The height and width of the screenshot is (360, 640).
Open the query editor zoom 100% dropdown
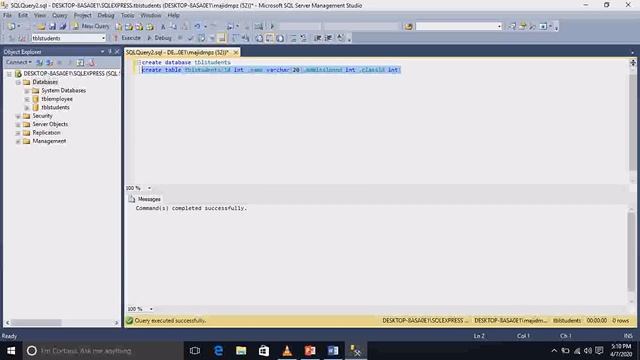[149, 188]
